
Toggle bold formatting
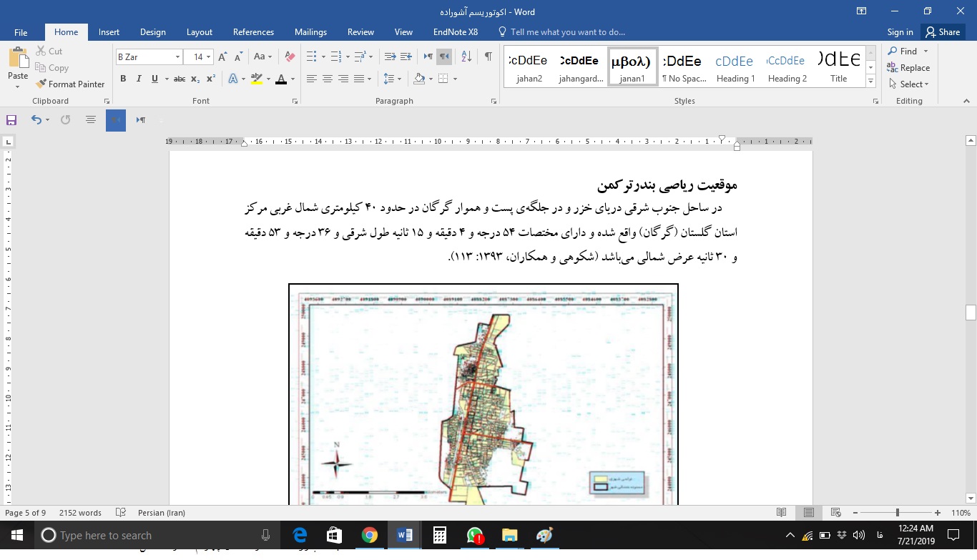click(123, 79)
